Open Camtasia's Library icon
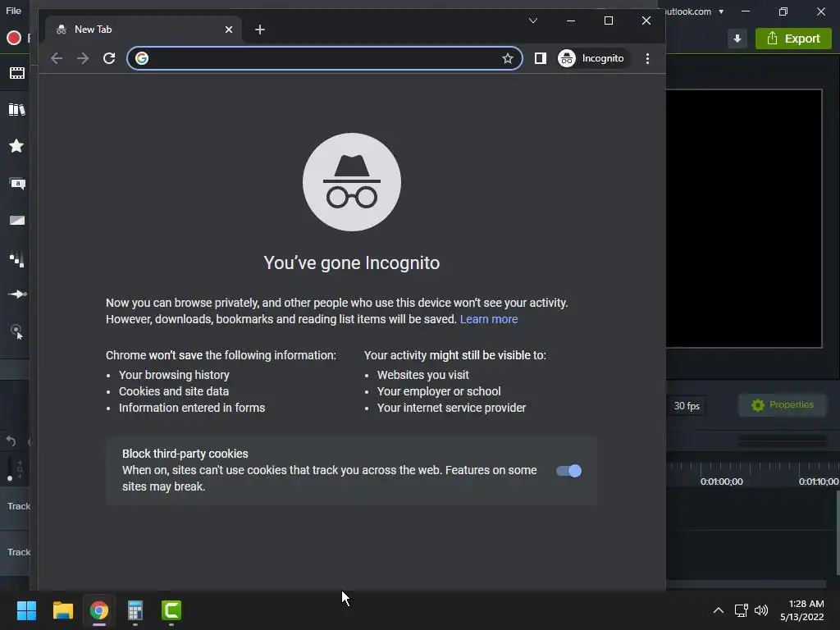The image size is (840, 630). pyautogui.click(x=17, y=109)
